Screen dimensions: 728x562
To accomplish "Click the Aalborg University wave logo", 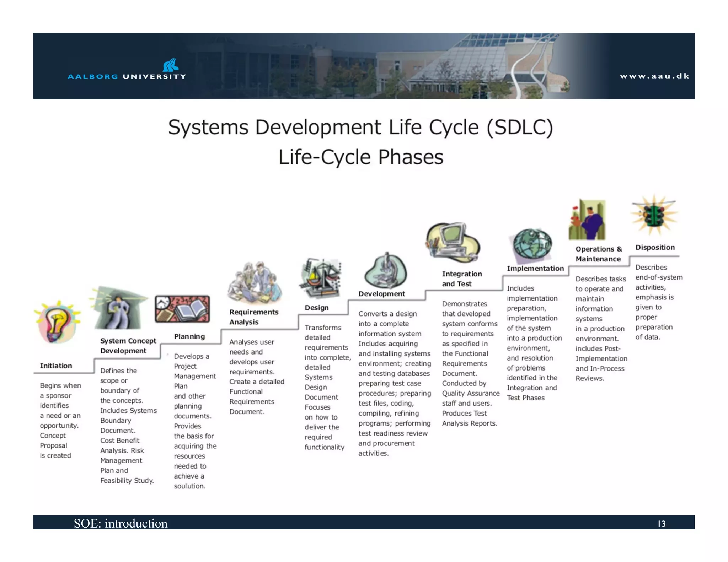I will point(171,65).
